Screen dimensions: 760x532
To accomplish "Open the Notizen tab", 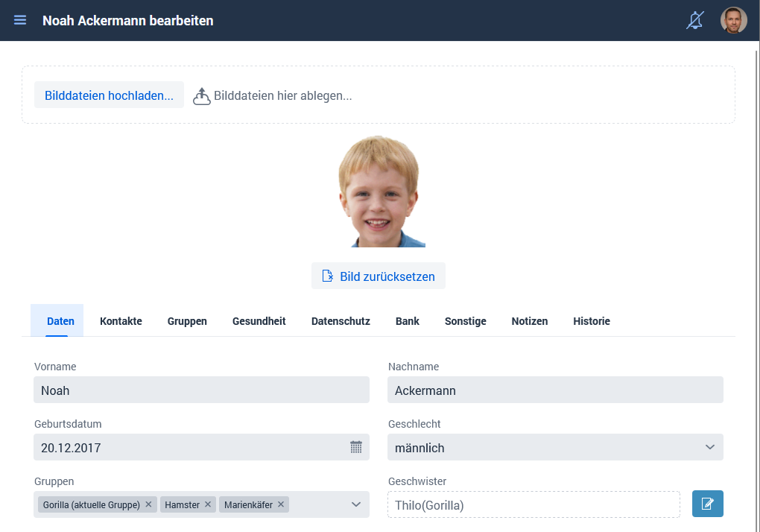I will [529, 320].
